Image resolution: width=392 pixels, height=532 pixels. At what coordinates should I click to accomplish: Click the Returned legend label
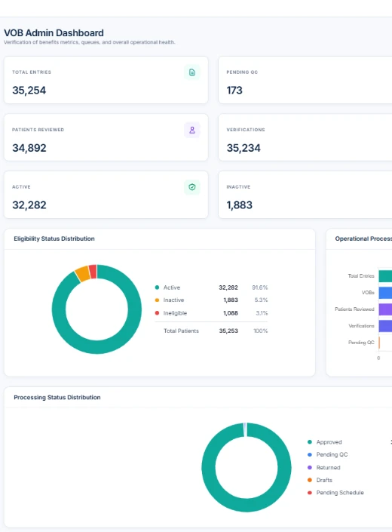329,467
